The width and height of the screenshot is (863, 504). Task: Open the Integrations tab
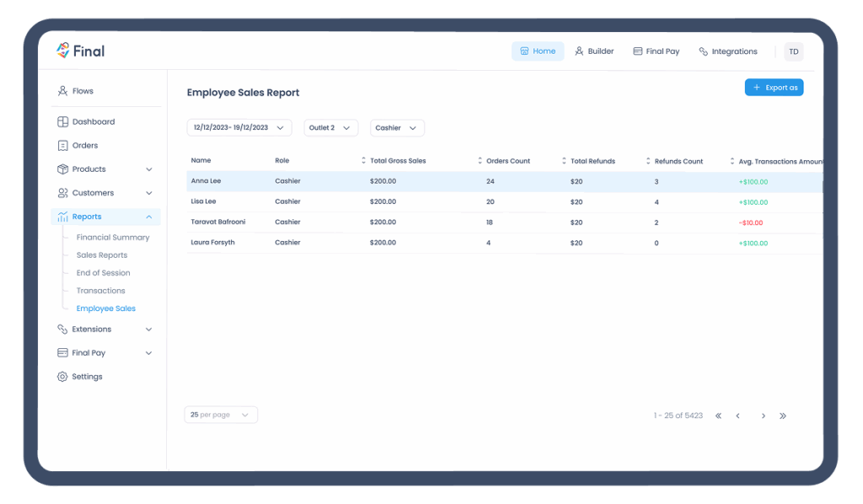(728, 51)
